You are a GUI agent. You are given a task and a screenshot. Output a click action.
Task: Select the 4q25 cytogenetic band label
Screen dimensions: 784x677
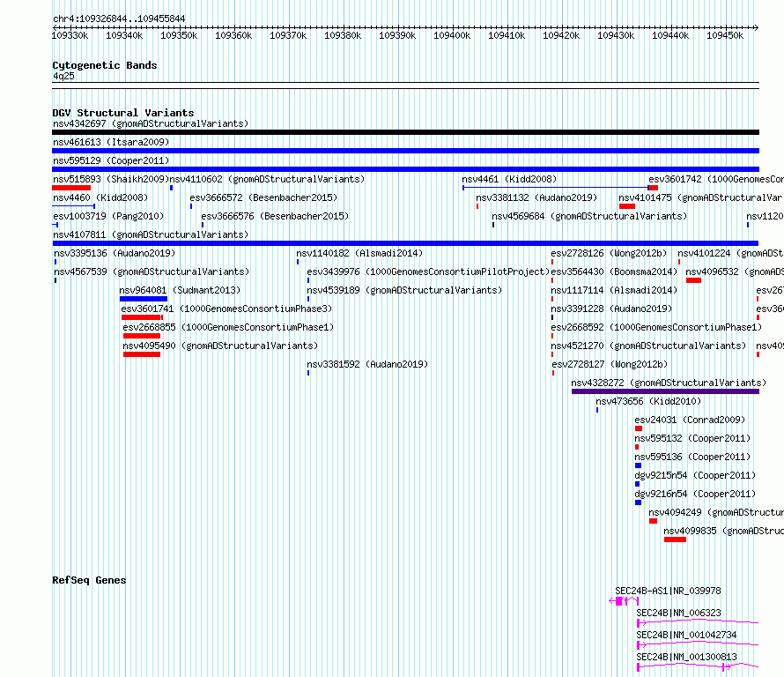click(63, 76)
